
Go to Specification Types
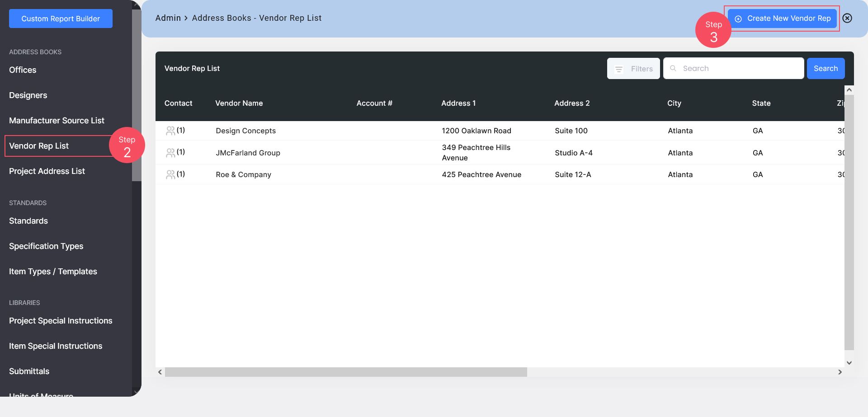pos(46,246)
